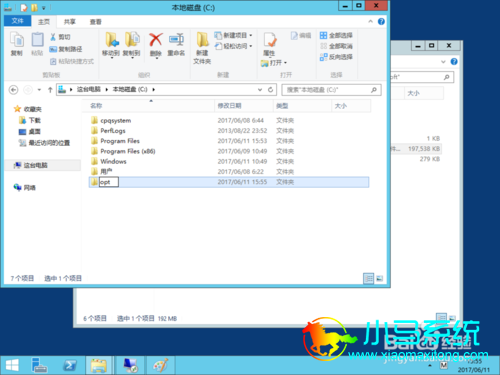Click the up one level arrow
500x375 pixels.
coord(50,90)
